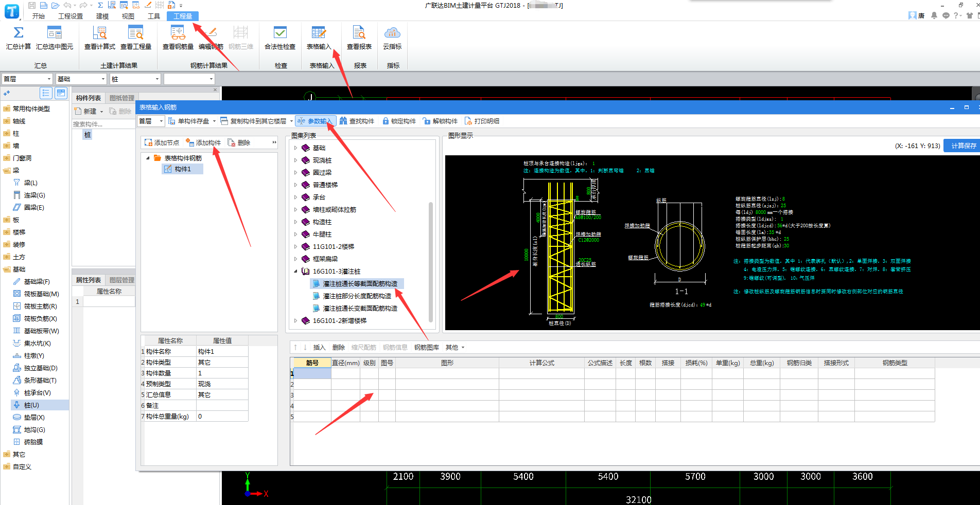Screen dimensions: 980x505
Task: Open the 建模 ribbon tab
Action: [x=102, y=16]
